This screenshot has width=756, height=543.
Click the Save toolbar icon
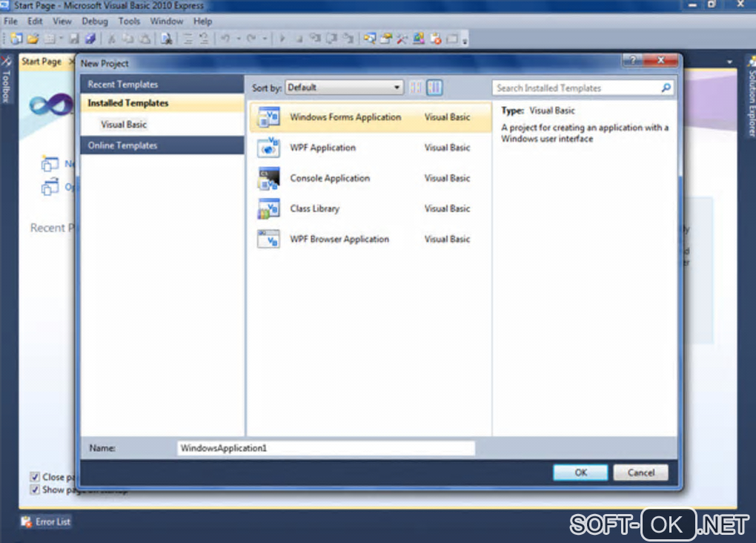pyautogui.click(x=74, y=39)
